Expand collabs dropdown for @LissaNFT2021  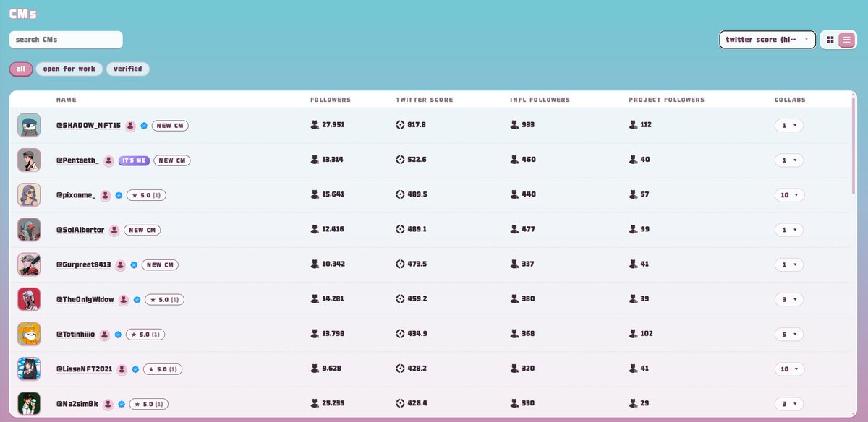pos(788,369)
